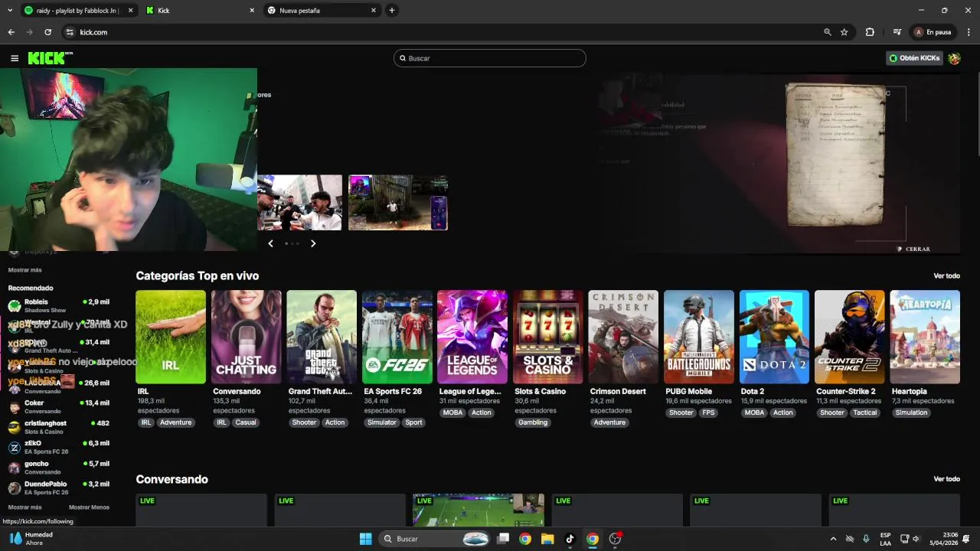Reload the page
Screen dimensions: 980x551
(48, 32)
